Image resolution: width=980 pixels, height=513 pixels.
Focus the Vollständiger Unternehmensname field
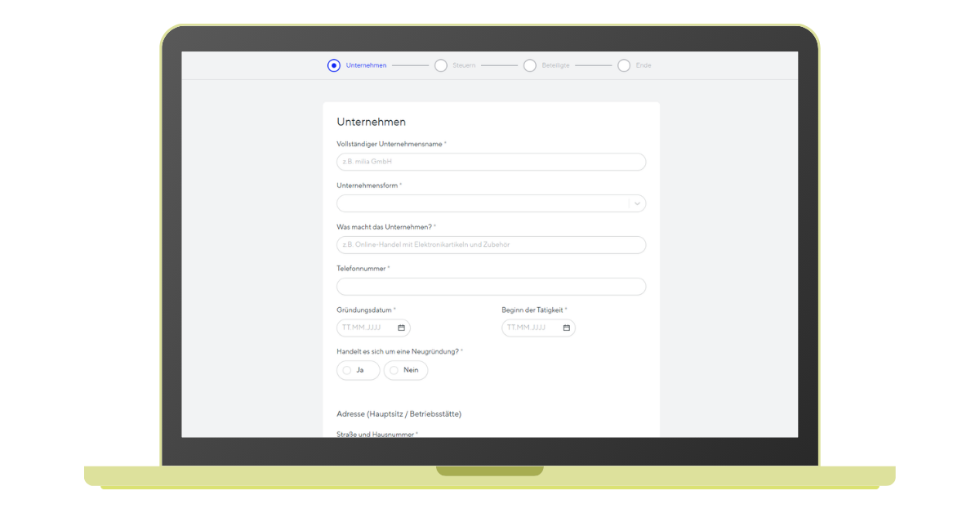(491, 162)
